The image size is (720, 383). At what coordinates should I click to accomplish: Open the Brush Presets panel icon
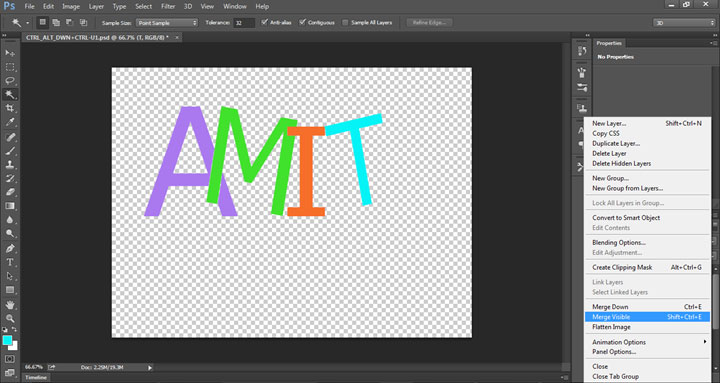tap(582, 73)
